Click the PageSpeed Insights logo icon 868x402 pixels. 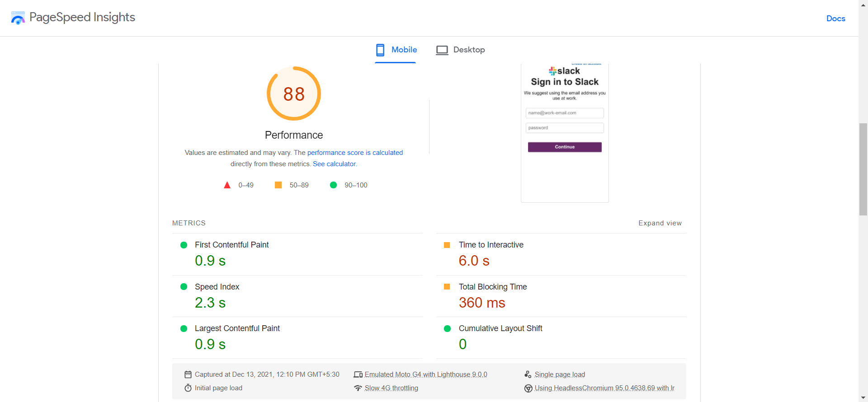point(18,18)
